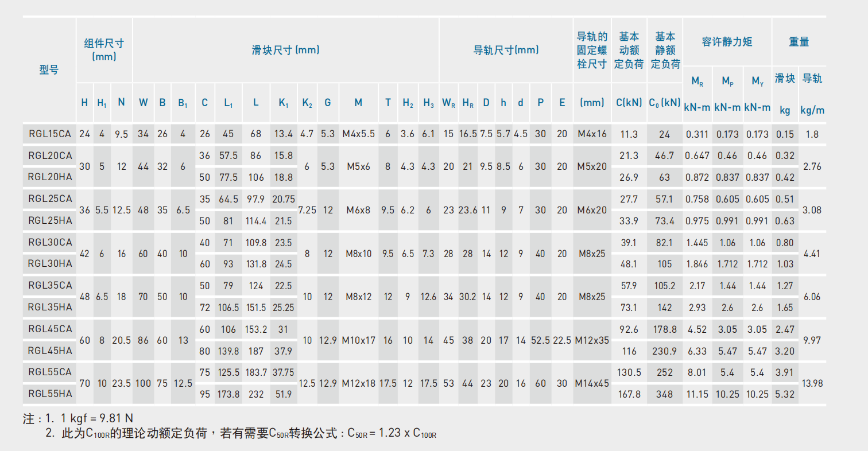Select the 导轨的固定螺栓尺寸 header
Image resolution: width=868 pixels, height=451 pixels.
pos(592,50)
